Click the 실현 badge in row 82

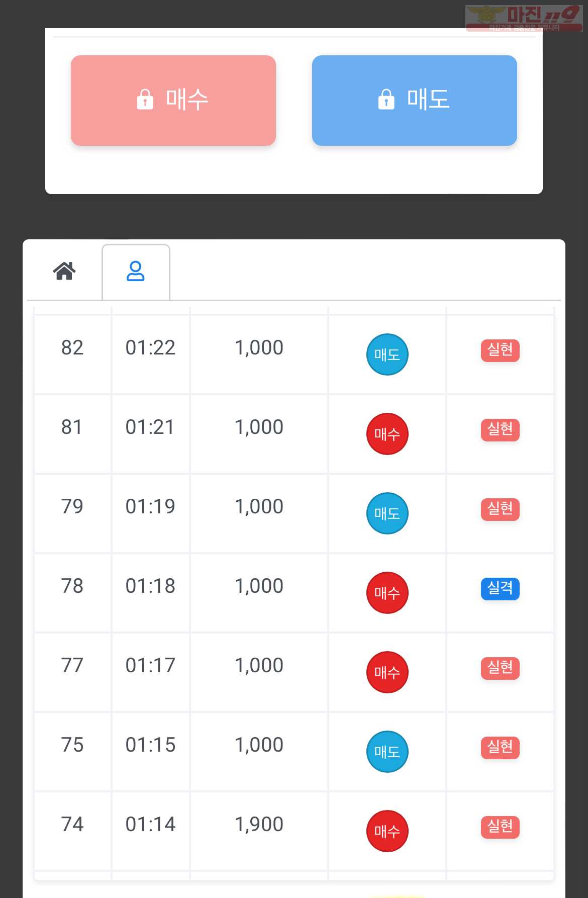tap(500, 350)
